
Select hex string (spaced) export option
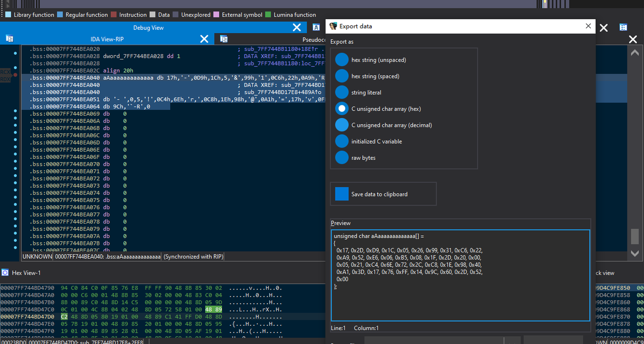point(369,76)
